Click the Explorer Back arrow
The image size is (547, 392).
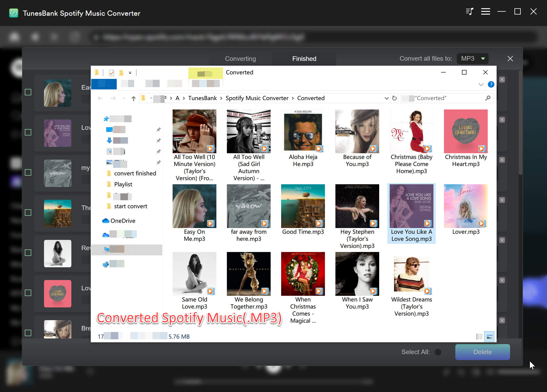pyautogui.click(x=100, y=98)
